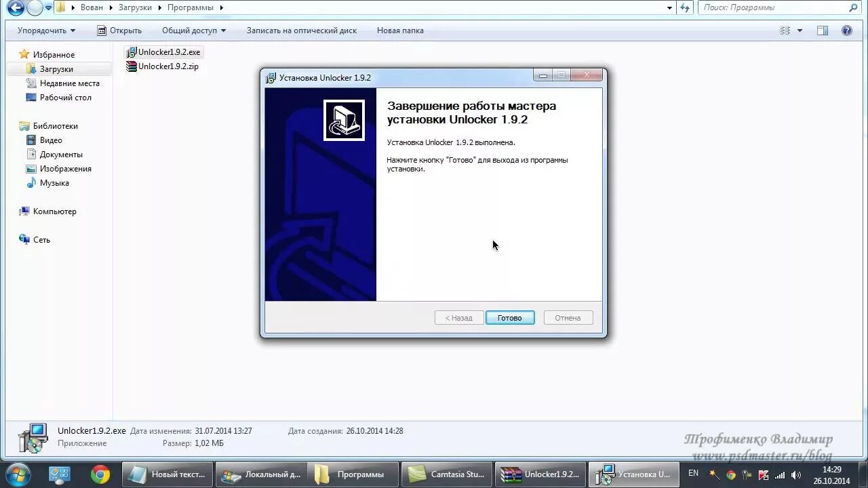Select Недавние места in navigation pane
This screenshot has width=868, height=488.
point(69,83)
